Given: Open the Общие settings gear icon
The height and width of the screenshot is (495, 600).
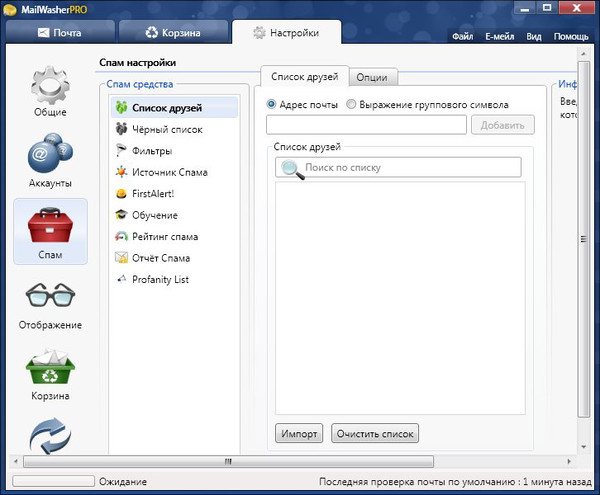Looking at the screenshot, I should (50, 86).
